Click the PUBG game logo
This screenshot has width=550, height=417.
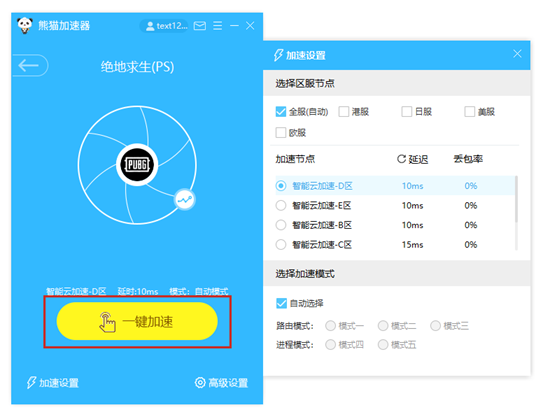coord(137,164)
